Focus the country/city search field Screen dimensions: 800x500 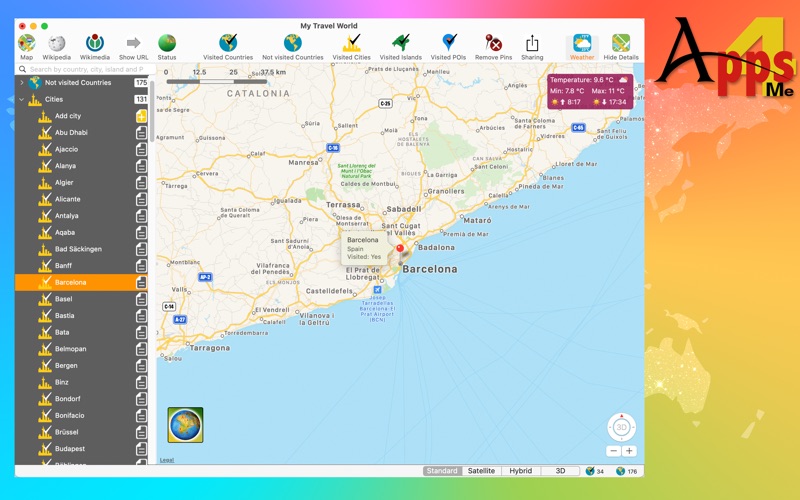click(x=86, y=69)
